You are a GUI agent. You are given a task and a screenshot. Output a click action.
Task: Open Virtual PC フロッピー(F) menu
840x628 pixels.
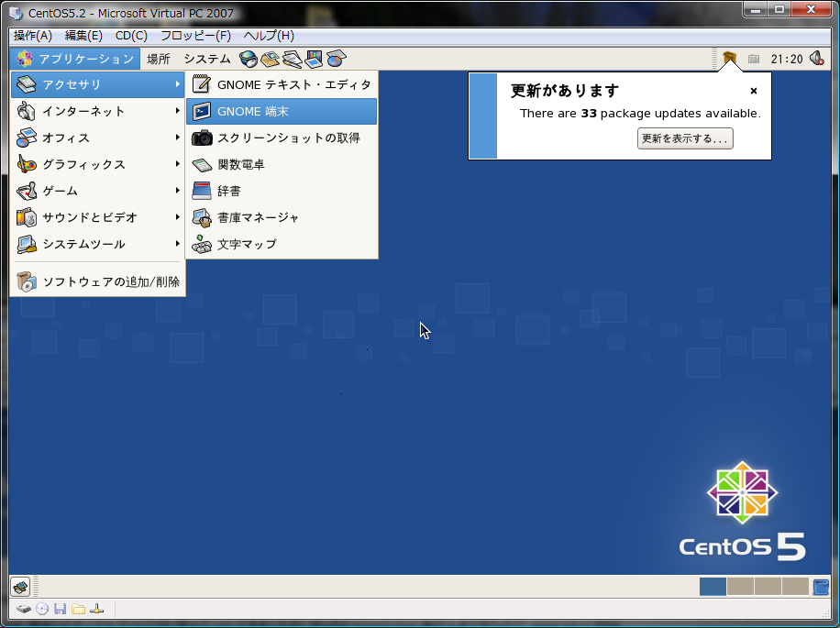195,36
